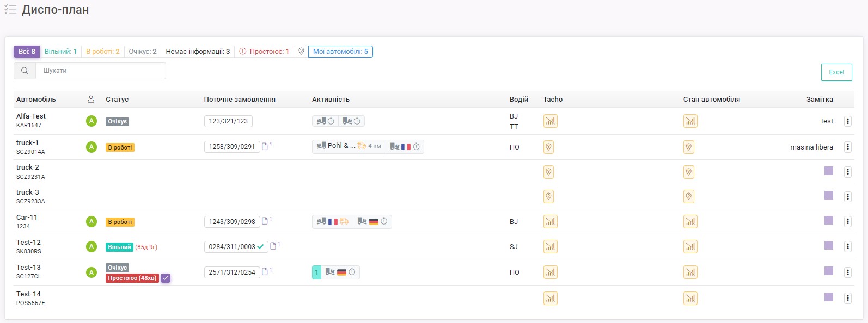Image resolution: width=868 pixels, height=323 pixels.
Task: Open order 1243/309/0298
Action: 232,222
